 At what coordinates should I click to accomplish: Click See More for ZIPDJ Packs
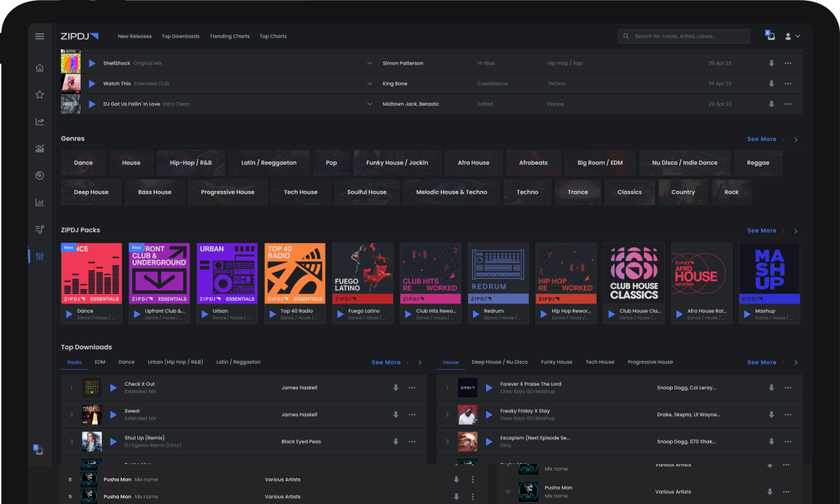[x=762, y=231]
